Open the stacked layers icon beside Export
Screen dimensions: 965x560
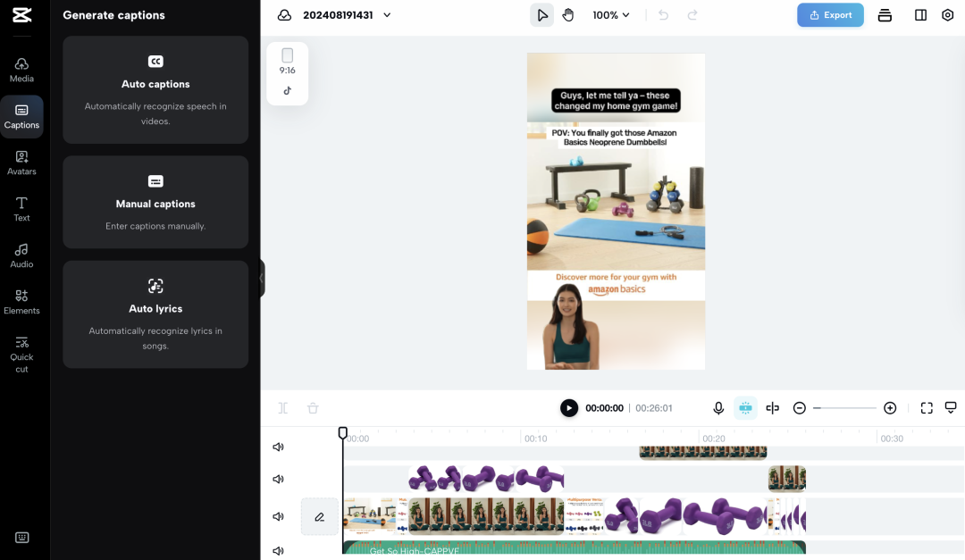click(885, 15)
